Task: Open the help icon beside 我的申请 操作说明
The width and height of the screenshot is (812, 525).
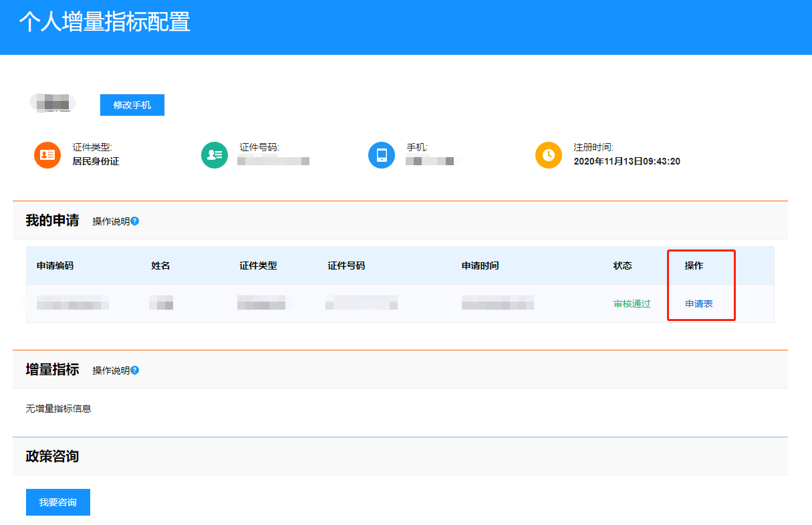Action: (x=135, y=221)
